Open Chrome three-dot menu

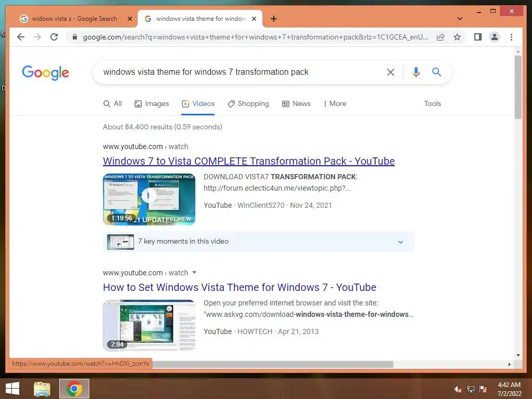click(511, 37)
